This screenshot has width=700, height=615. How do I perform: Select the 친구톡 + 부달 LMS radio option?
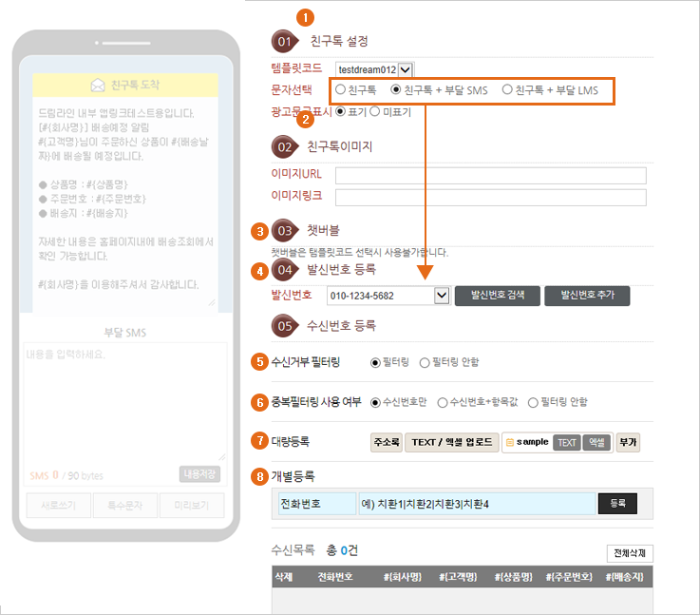(507, 89)
